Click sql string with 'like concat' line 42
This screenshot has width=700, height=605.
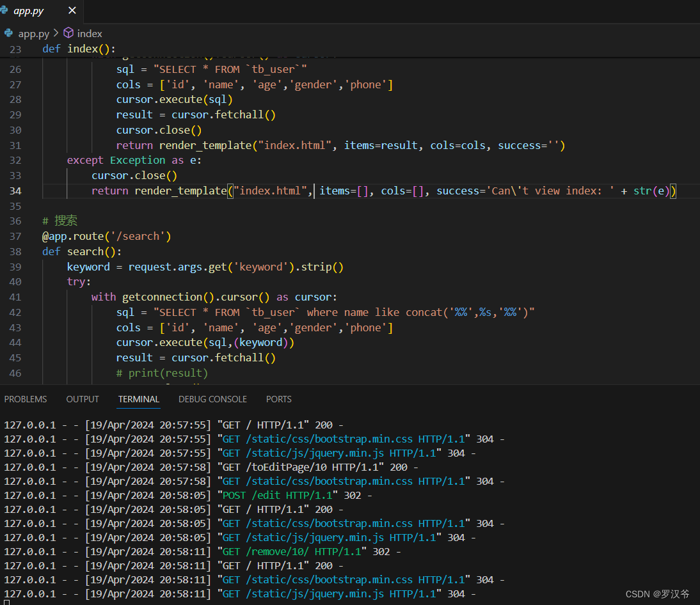(344, 312)
